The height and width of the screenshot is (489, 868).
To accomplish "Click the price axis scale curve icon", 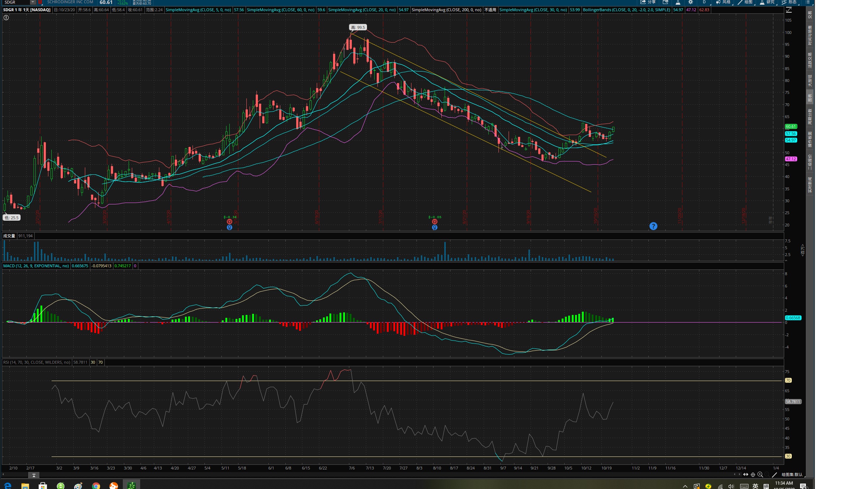I will [789, 10].
